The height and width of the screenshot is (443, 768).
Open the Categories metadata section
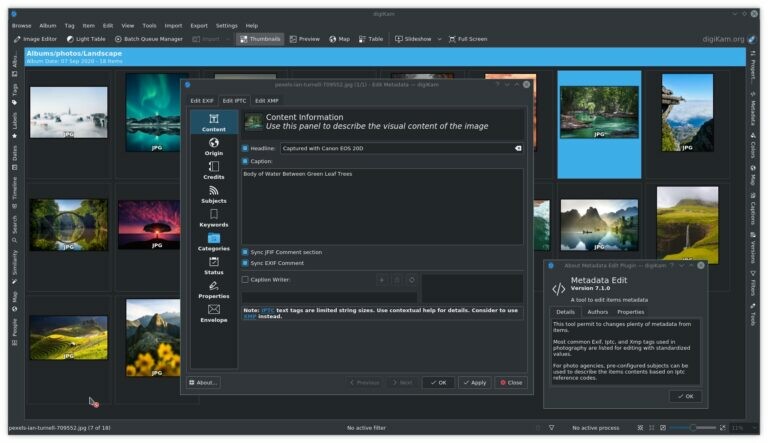(x=213, y=242)
